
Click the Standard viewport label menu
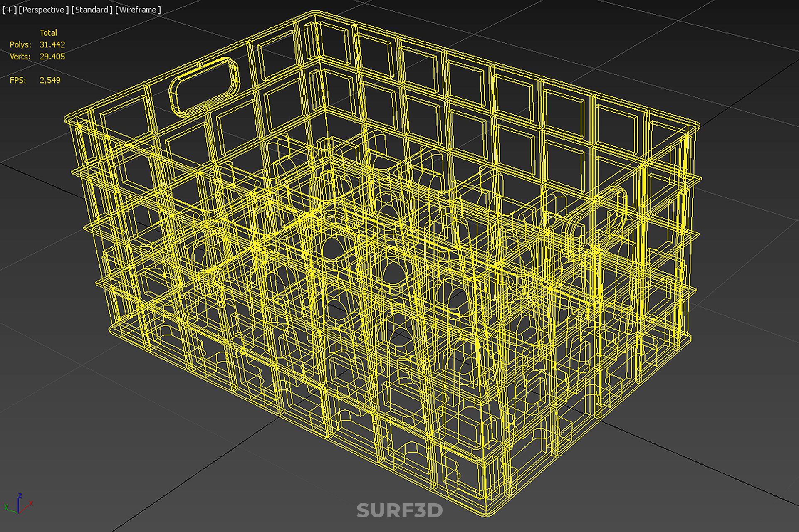92,10
